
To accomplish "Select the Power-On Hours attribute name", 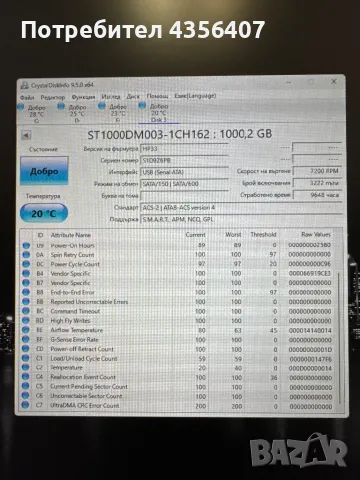I will (73, 245).
